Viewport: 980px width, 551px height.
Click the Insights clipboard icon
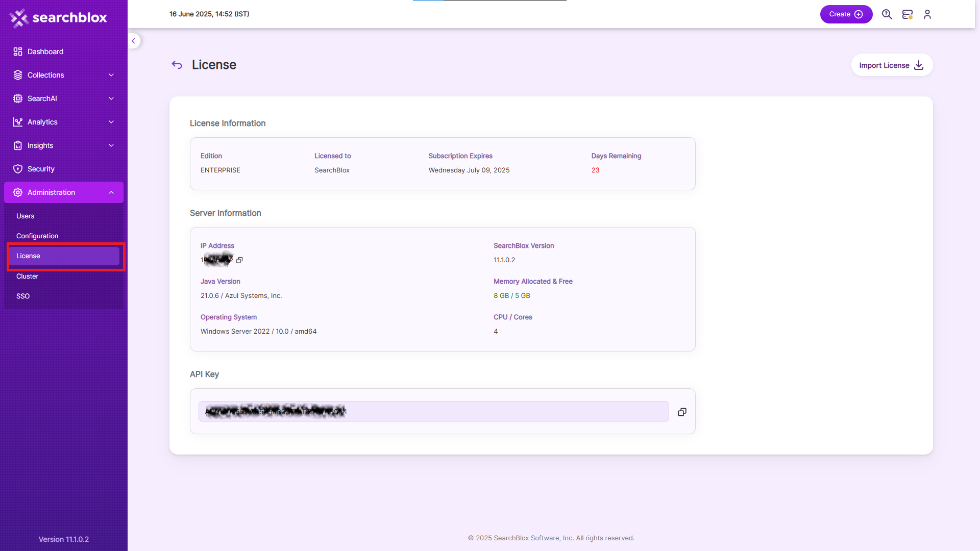pyautogui.click(x=18, y=145)
